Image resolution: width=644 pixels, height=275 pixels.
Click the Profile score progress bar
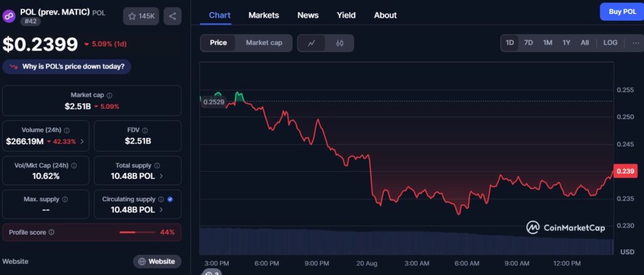tap(137, 232)
